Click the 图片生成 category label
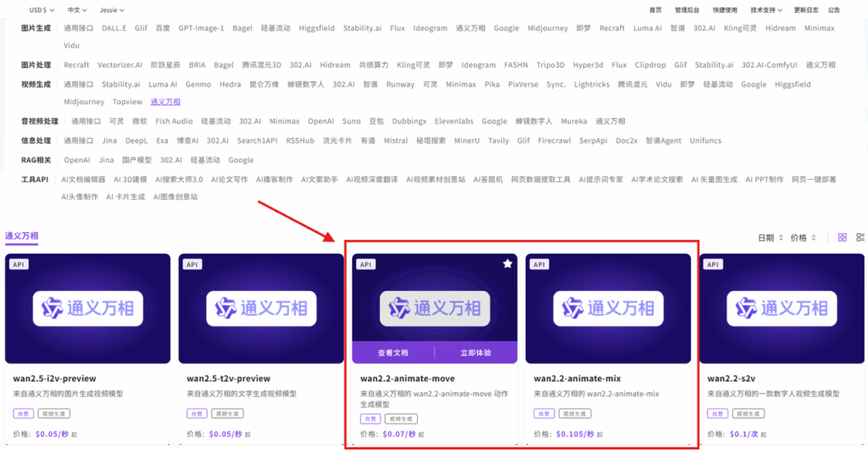The width and height of the screenshot is (868, 450). click(36, 28)
